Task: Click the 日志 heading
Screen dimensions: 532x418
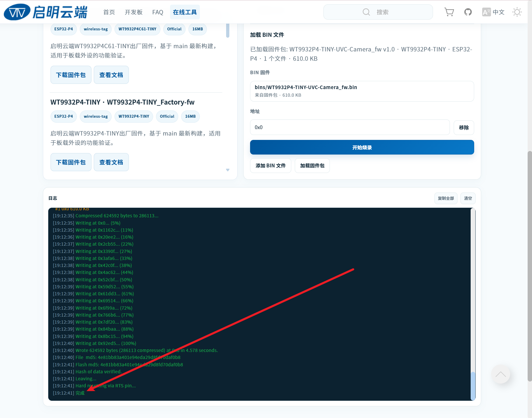Action: point(53,198)
